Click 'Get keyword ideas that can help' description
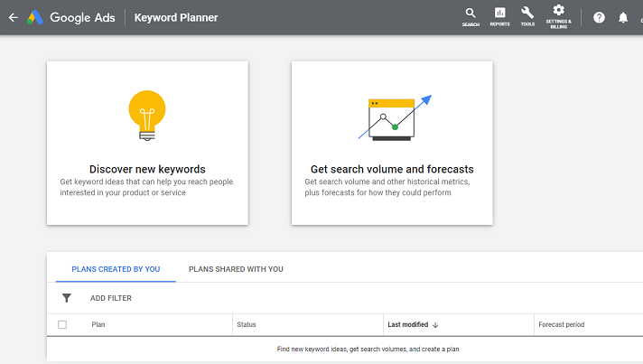The height and width of the screenshot is (364, 643). coord(146,187)
